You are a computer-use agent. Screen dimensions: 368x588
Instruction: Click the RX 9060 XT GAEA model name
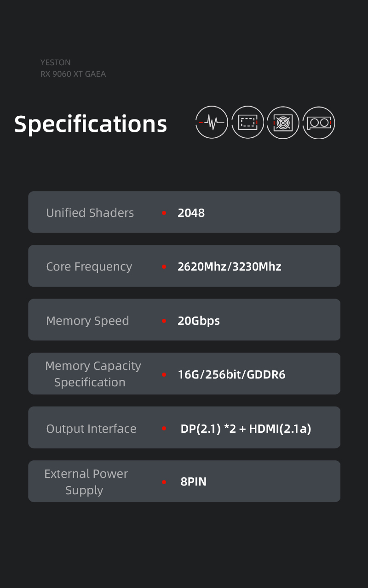coord(73,74)
